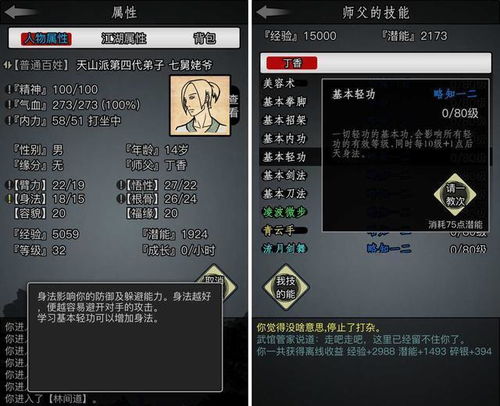
Task: Expand the title toggle beside 普通百姓
Action: [x=7, y=65]
